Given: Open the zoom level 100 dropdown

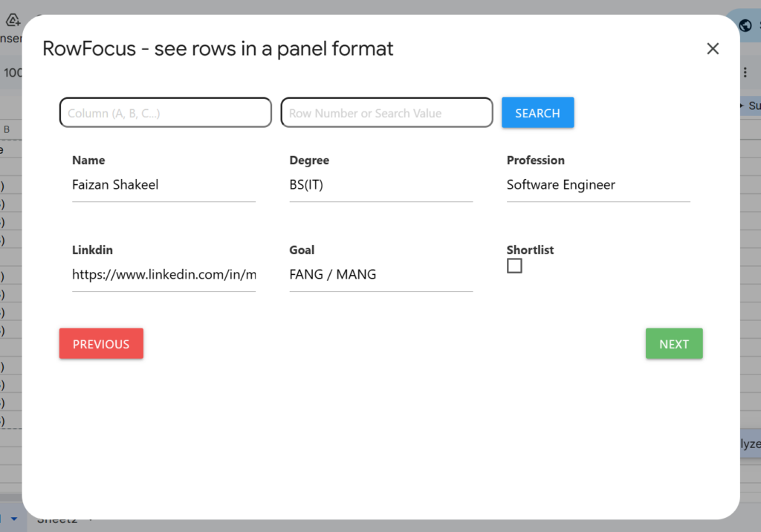Looking at the screenshot, I should [x=10, y=73].
